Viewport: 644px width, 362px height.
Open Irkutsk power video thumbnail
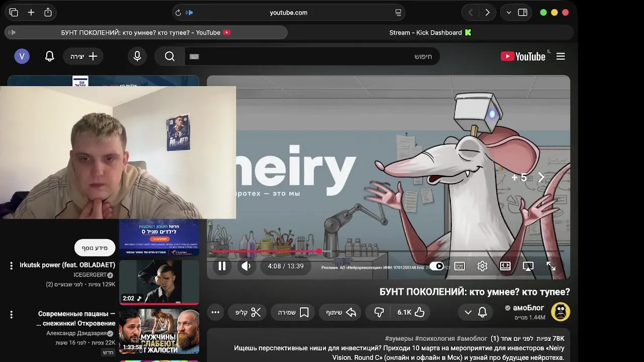click(159, 282)
